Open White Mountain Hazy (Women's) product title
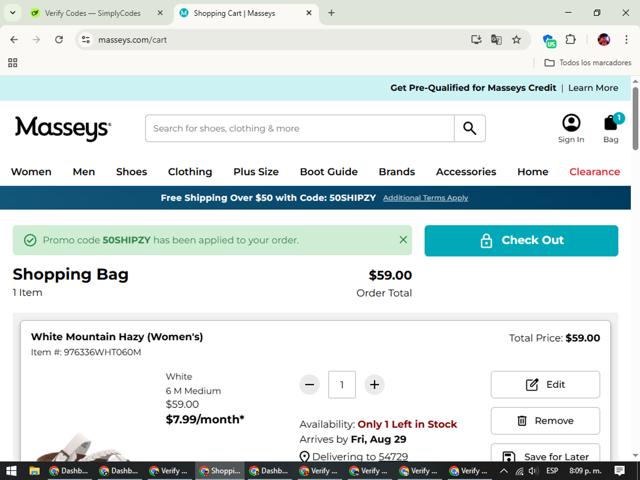This screenshot has height=480, width=640. click(x=117, y=337)
